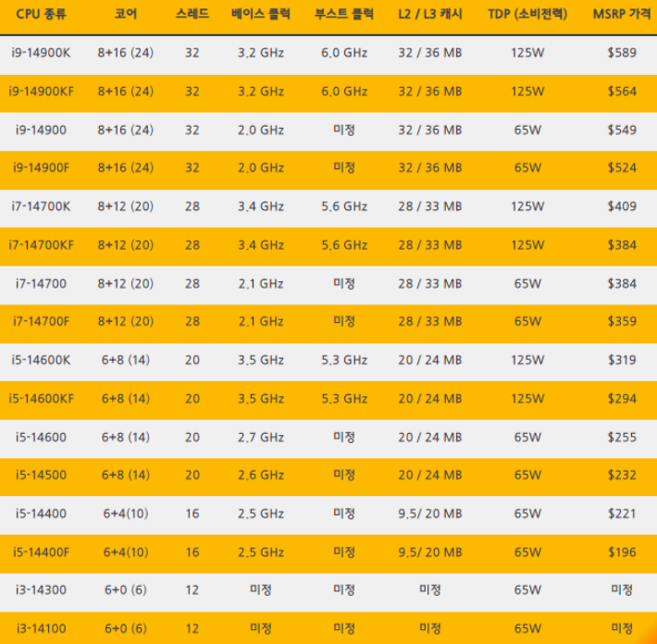Click the $384 price of i7-14700KF
Screen dimensions: 657x644
(x=622, y=244)
